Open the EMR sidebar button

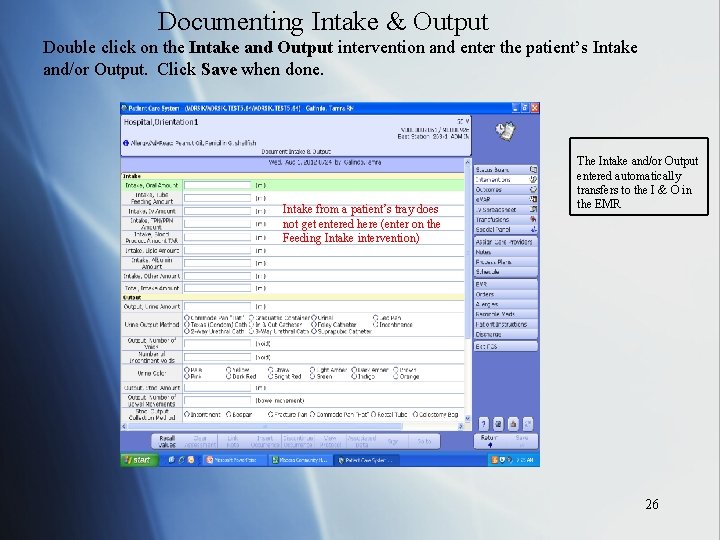[x=506, y=284]
